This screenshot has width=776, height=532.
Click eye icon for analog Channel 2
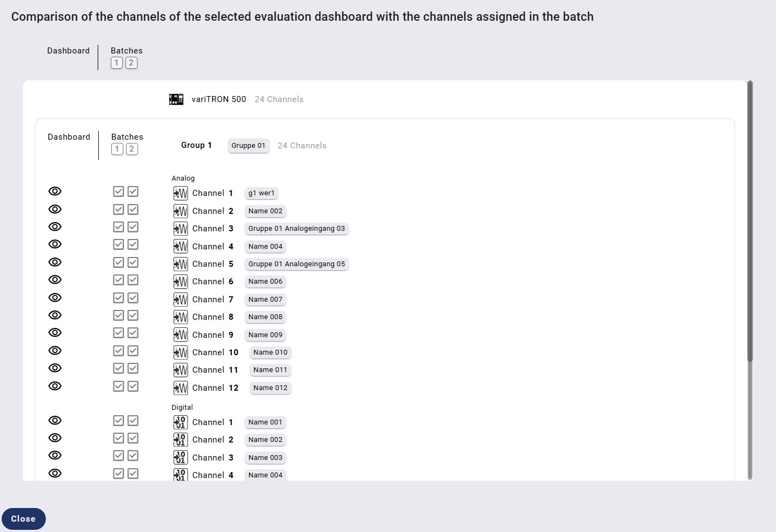coord(55,210)
